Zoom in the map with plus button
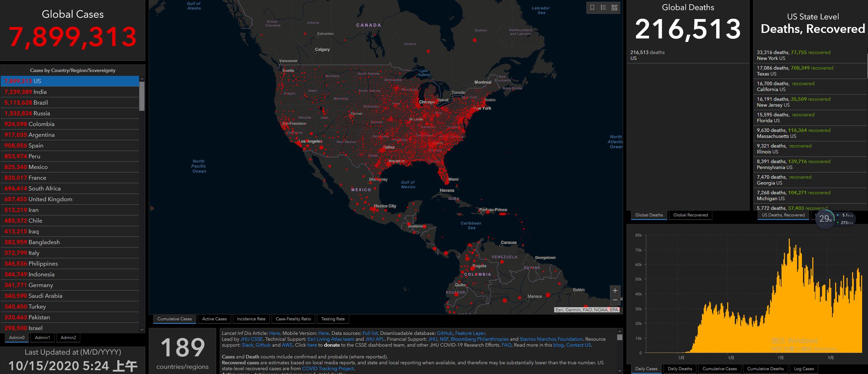This screenshot has height=374, width=868. tap(615, 291)
